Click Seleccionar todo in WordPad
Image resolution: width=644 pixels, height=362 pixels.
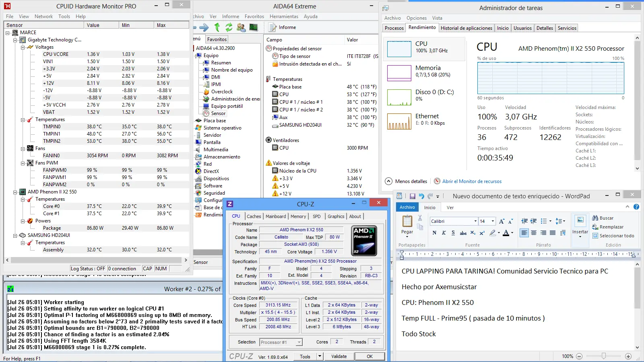[613, 236]
